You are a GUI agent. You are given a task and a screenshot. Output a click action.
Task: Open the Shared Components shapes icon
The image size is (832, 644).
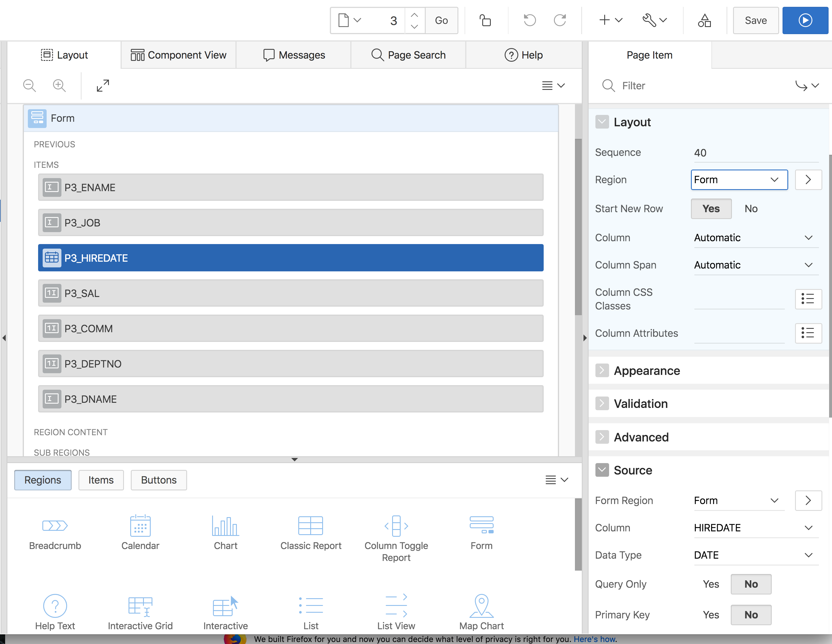(704, 20)
